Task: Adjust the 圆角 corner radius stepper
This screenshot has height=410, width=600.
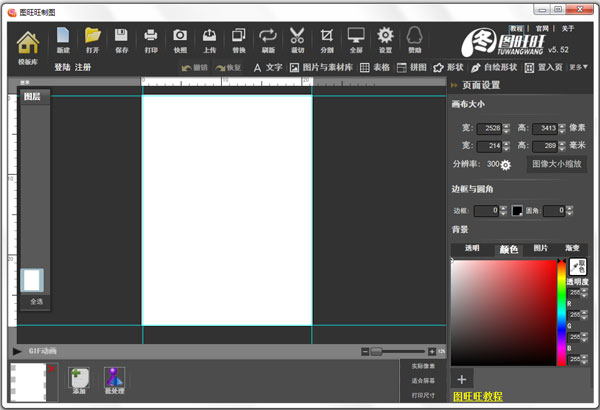Action: click(569, 211)
